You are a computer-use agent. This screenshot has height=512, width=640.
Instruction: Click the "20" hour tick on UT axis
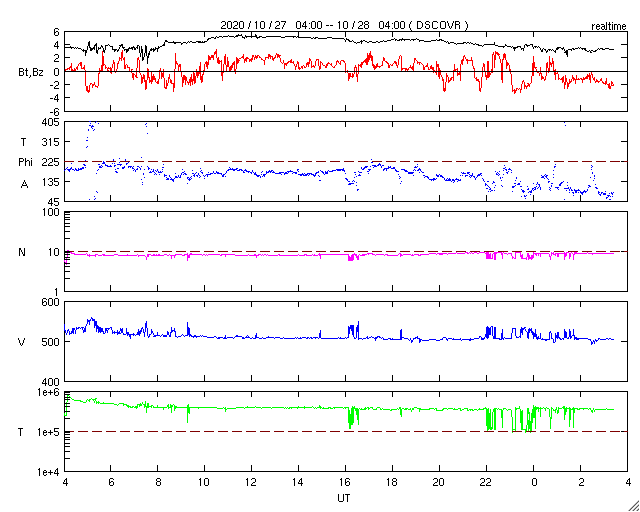[439, 482]
